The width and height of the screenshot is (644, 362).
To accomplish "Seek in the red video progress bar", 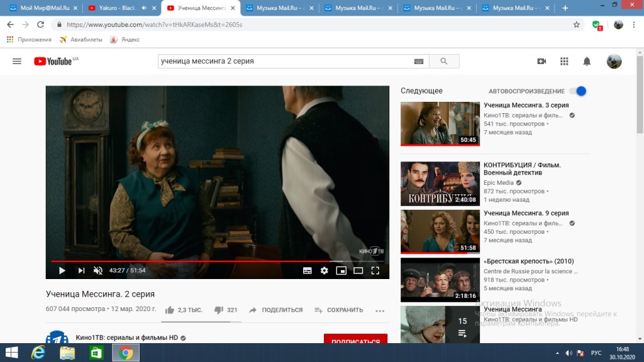I will [217, 261].
